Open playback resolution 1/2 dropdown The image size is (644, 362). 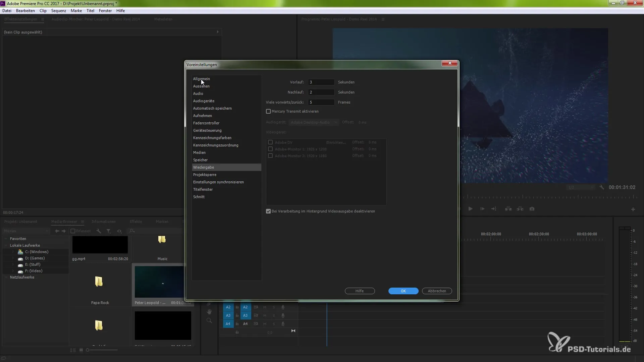(581, 187)
